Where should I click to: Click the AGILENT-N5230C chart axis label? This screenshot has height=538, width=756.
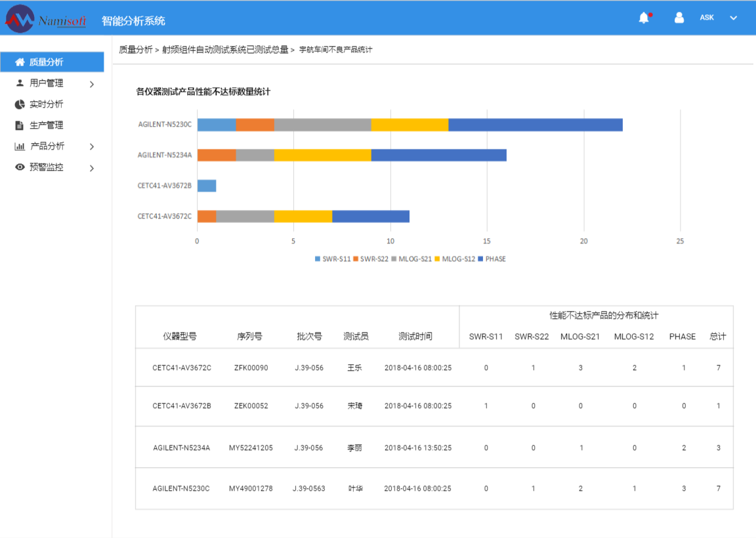[x=165, y=125]
